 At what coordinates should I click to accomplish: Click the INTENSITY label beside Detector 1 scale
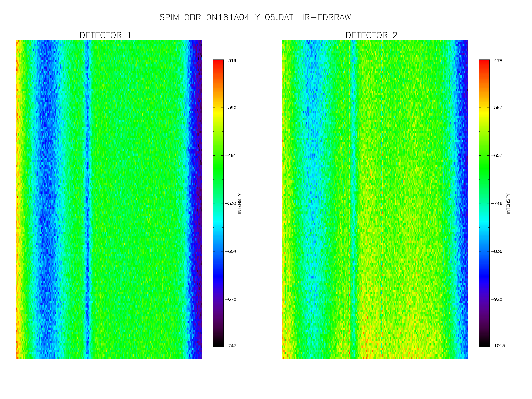(240, 203)
